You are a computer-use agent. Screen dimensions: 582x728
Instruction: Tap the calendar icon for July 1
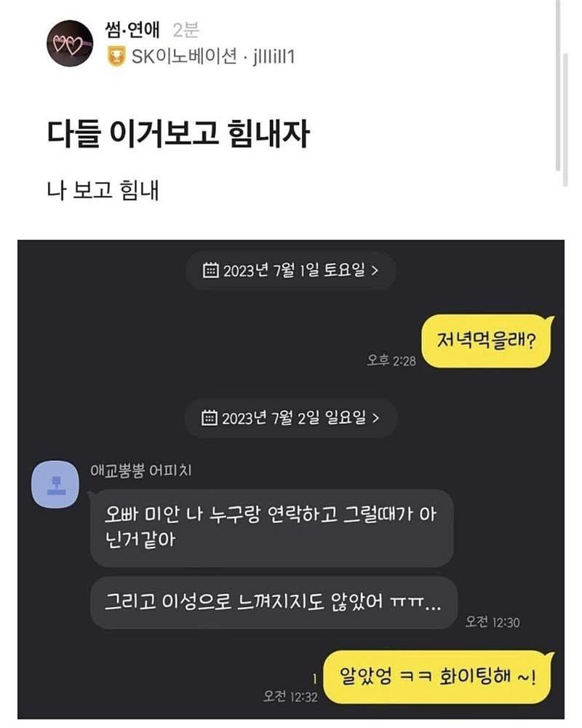[x=211, y=270]
